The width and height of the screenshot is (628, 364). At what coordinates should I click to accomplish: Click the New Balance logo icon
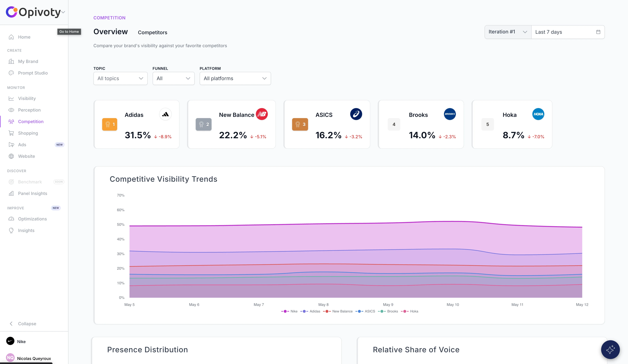tap(262, 114)
